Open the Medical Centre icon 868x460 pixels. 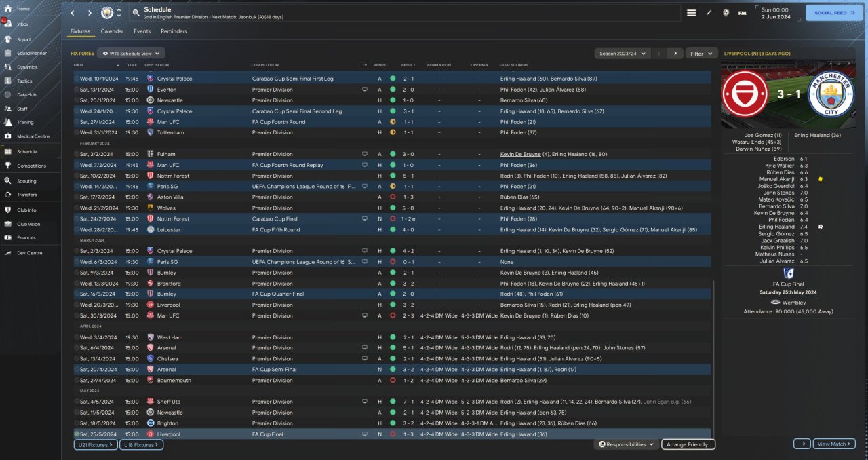(x=7, y=136)
